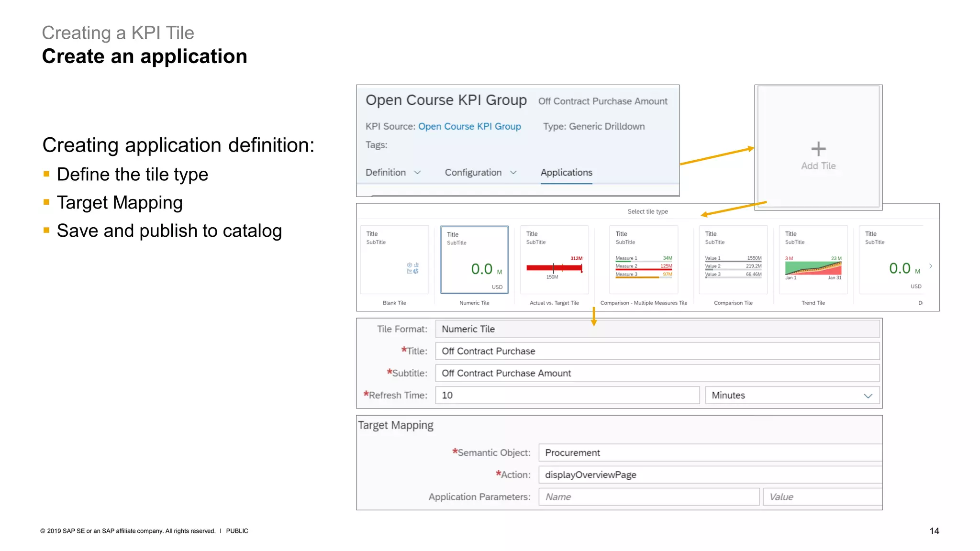This screenshot has width=980, height=551.
Task: Select the Comparison Tile thumbnail
Action: coord(733,260)
